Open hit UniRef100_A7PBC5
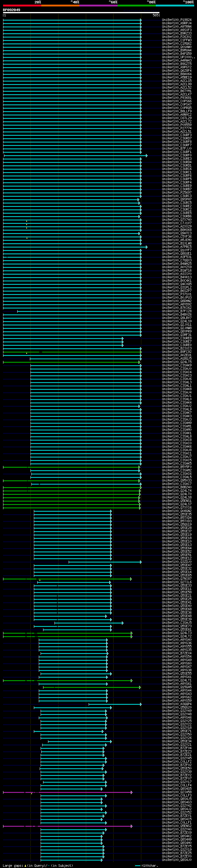Image resolution: width=197 pixels, height=868 pixels. tap(176, 247)
